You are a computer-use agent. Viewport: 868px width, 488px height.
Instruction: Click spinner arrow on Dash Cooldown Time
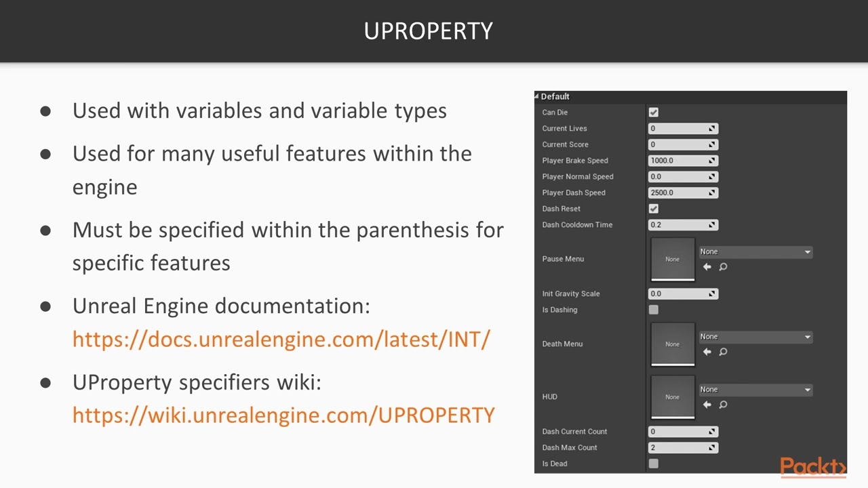pos(712,224)
